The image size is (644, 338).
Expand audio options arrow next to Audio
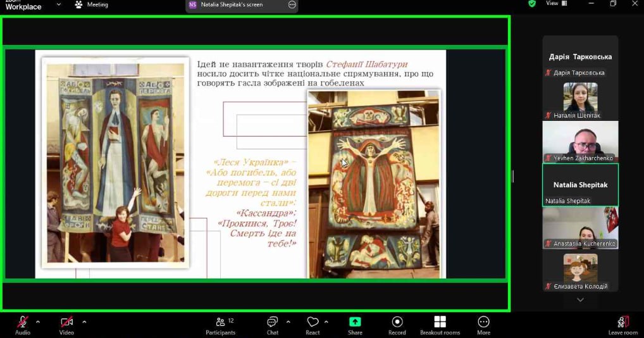pos(38,322)
